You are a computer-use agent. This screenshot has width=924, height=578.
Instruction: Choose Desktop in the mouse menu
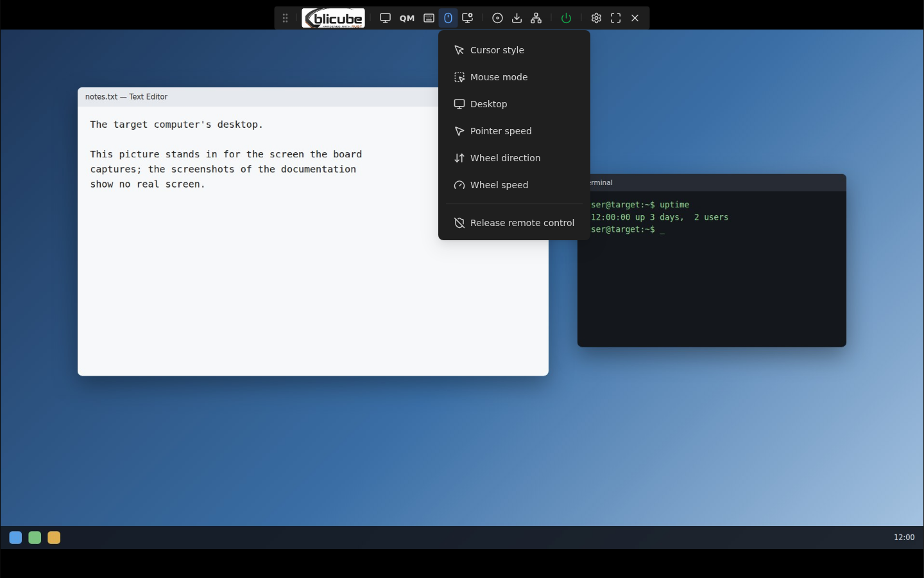(x=514, y=104)
